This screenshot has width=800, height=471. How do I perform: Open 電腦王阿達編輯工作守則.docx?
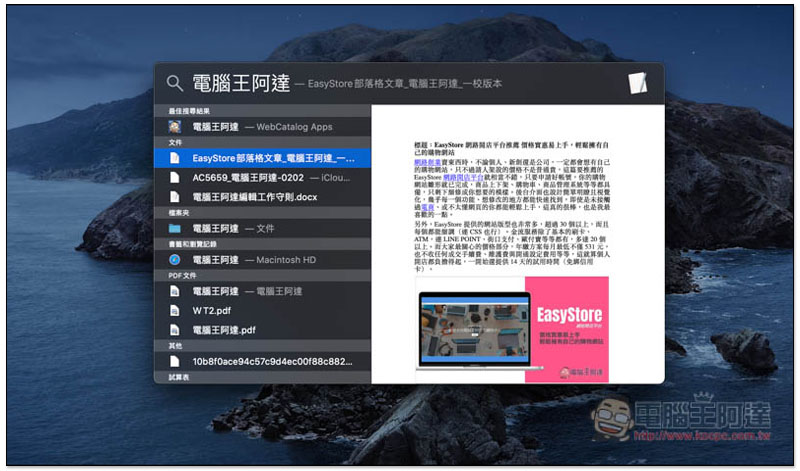point(262,197)
